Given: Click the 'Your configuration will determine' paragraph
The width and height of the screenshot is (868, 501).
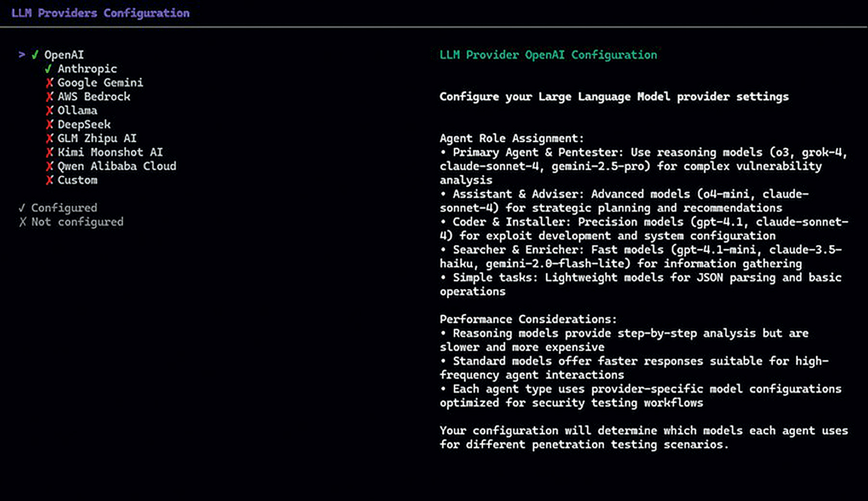Looking at the screenshot, I should 644,437.
